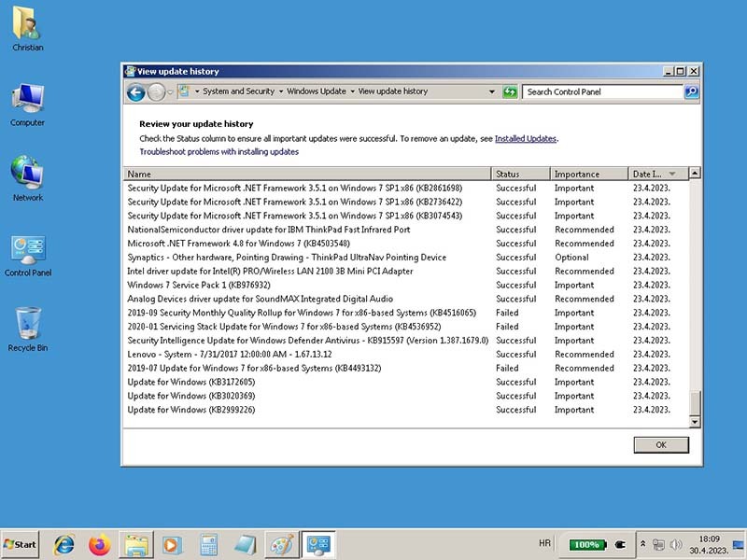Open the Recycle Bin desktop icon

(x=28, y=329)
